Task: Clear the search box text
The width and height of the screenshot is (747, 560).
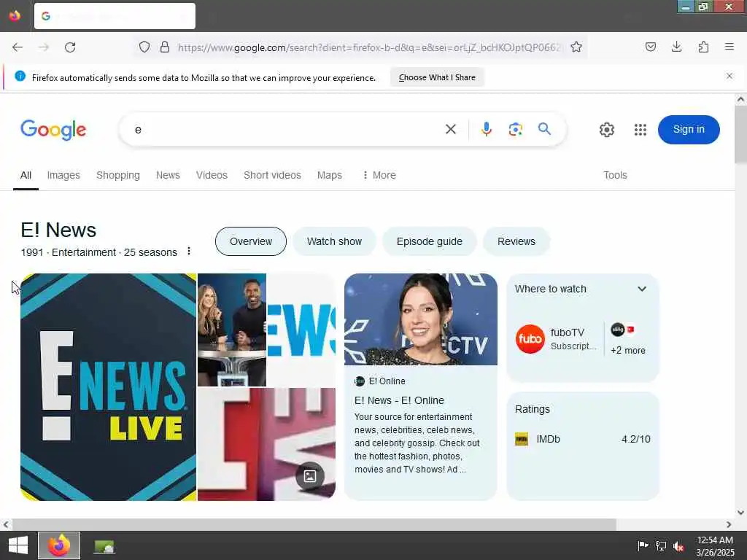Action: (x=451, y=129)
